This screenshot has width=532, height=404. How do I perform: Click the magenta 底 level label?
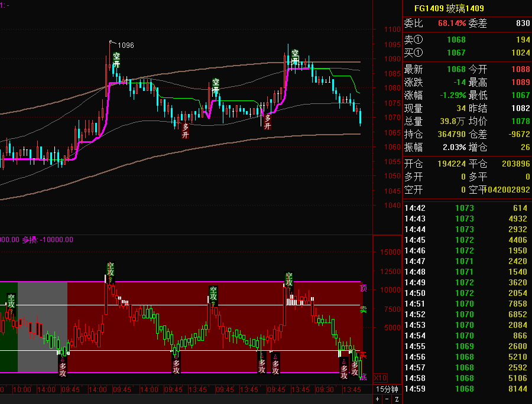click(364, 377)
